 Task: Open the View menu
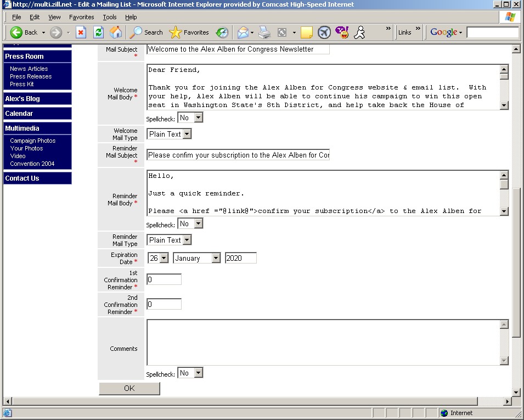pyautogui.click(x=54, y=17)
